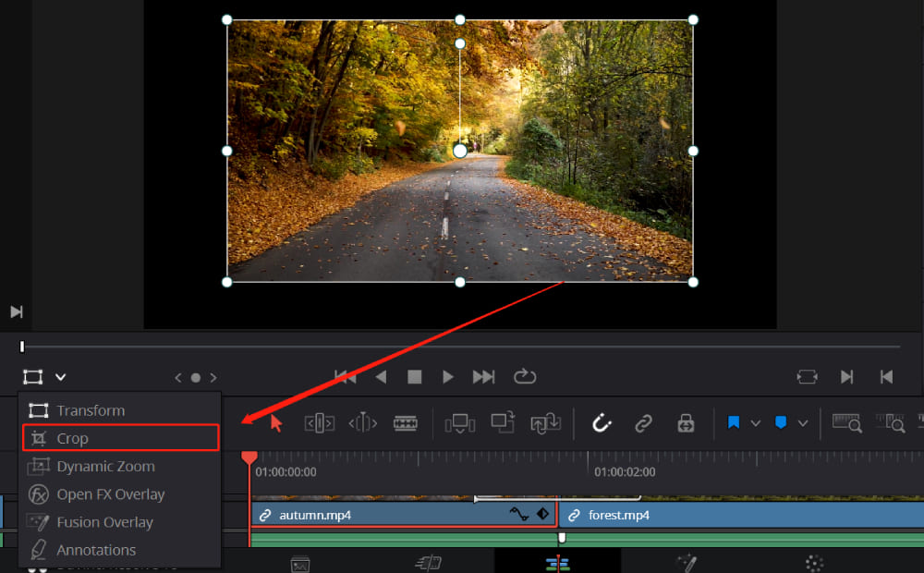Enable snapping with the magnet icon
The image size is (924, 573).
[x=602, y=423]
